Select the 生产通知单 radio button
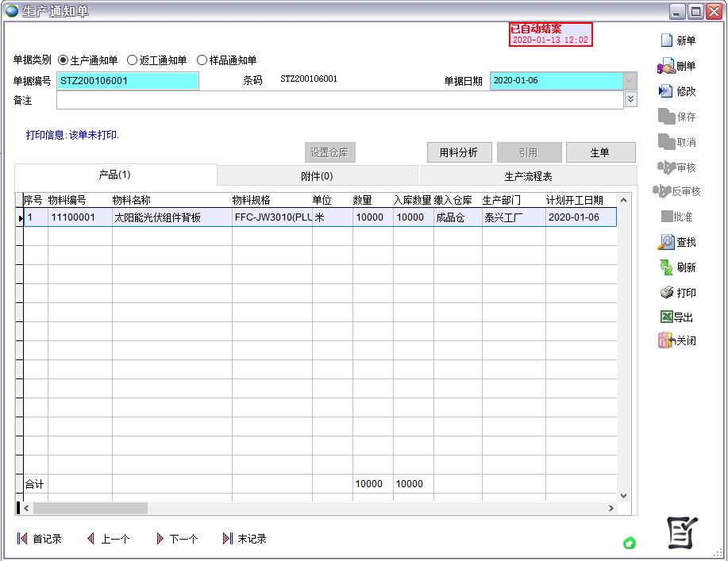The image size is (728, 561). [64, 60]
